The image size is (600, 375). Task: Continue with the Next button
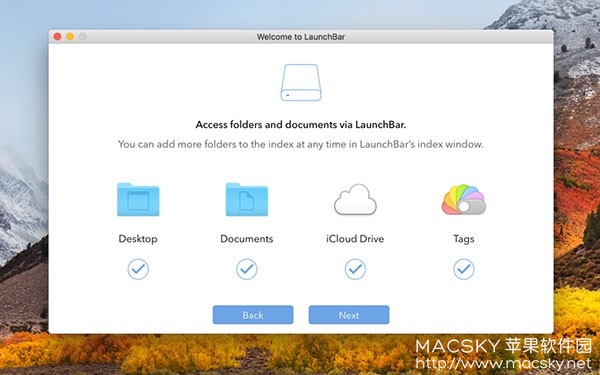coord(349,315)
